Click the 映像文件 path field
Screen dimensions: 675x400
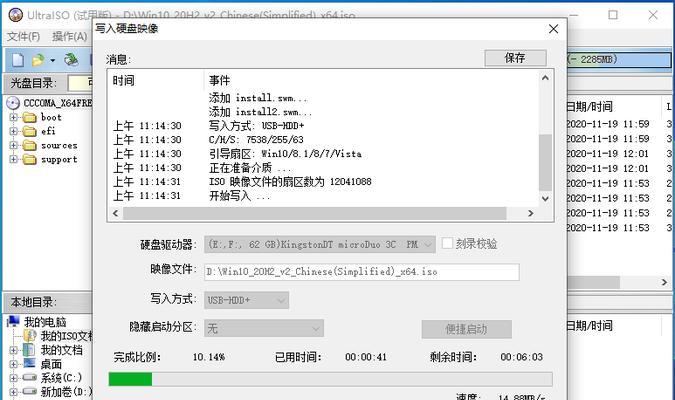[362, 272]
